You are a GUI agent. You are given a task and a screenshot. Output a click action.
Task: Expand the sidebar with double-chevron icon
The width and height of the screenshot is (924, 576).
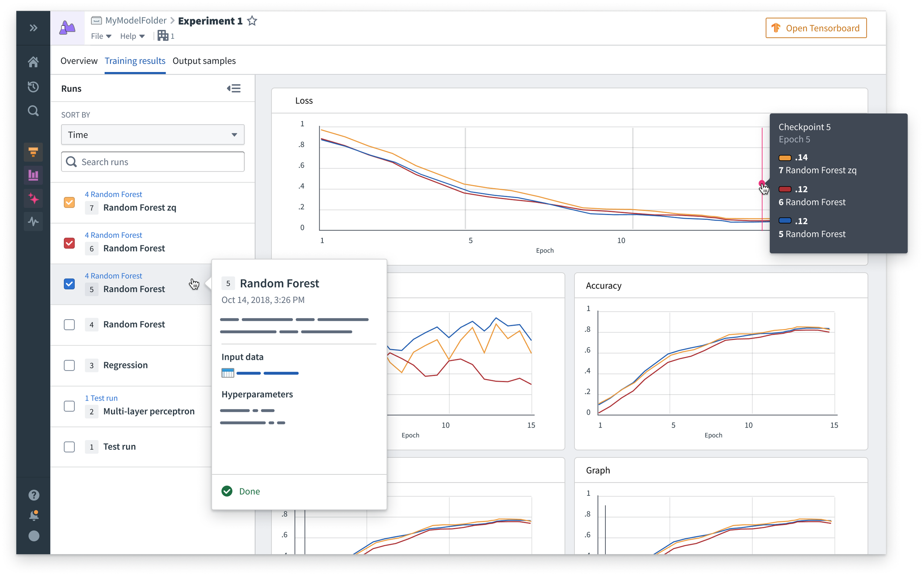coord(33,28)
